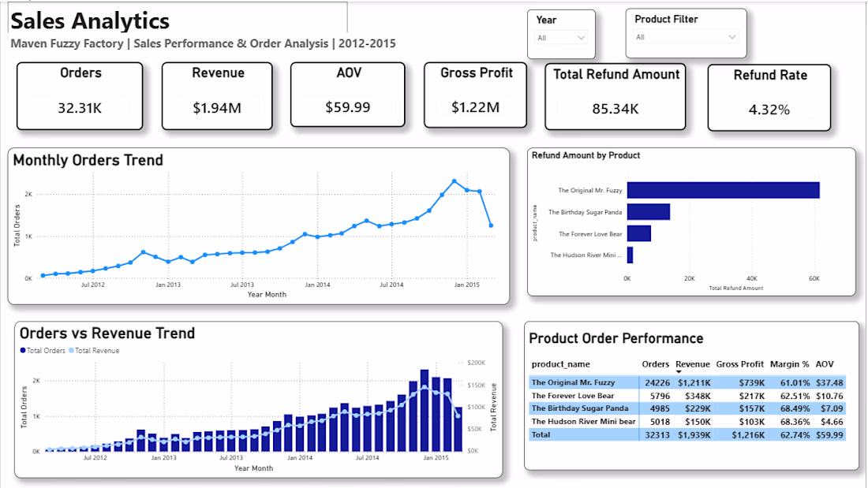Screen dimensions: 868x488
Task: Open the Product Filter dropdown
Action: 685,37
